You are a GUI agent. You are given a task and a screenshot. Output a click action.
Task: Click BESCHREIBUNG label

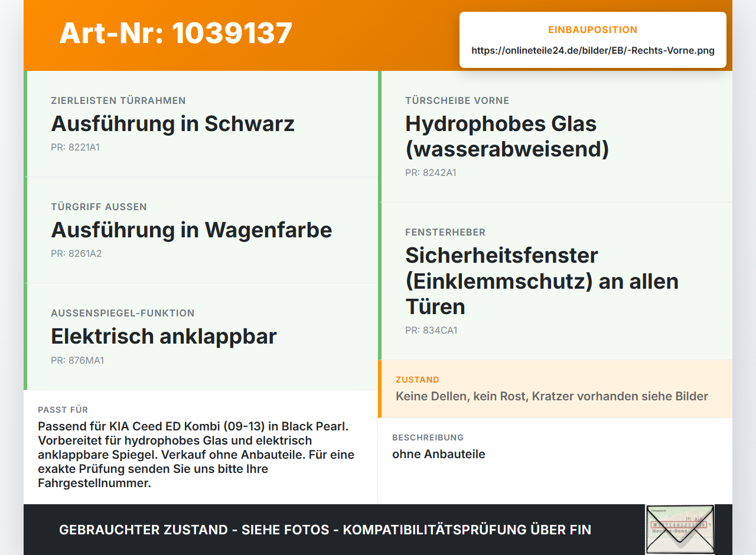click(428, 438)
